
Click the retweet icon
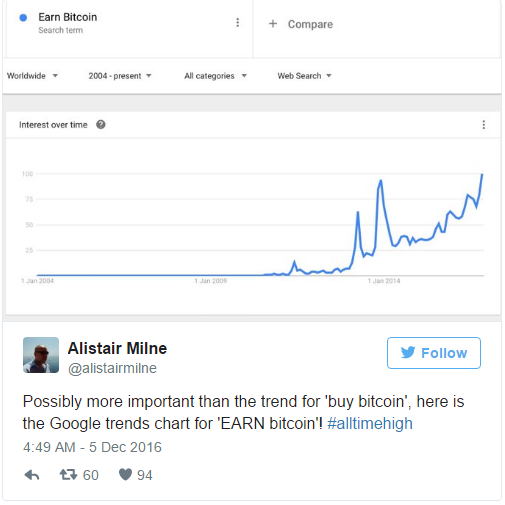point(68,475)
